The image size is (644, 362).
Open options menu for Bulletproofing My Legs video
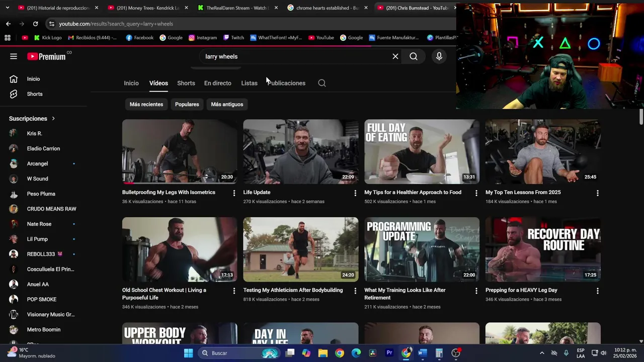[x=234, y=193]
